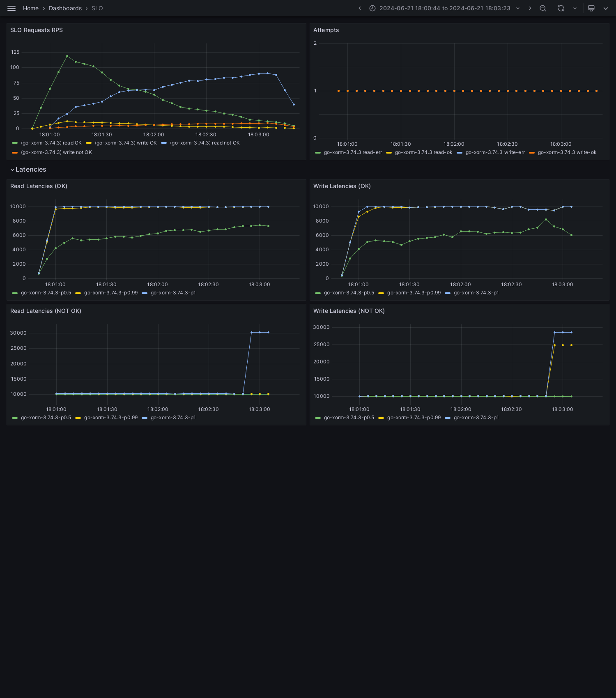
Task: Zoom out the time range
Action: click(x=543, y=8)
